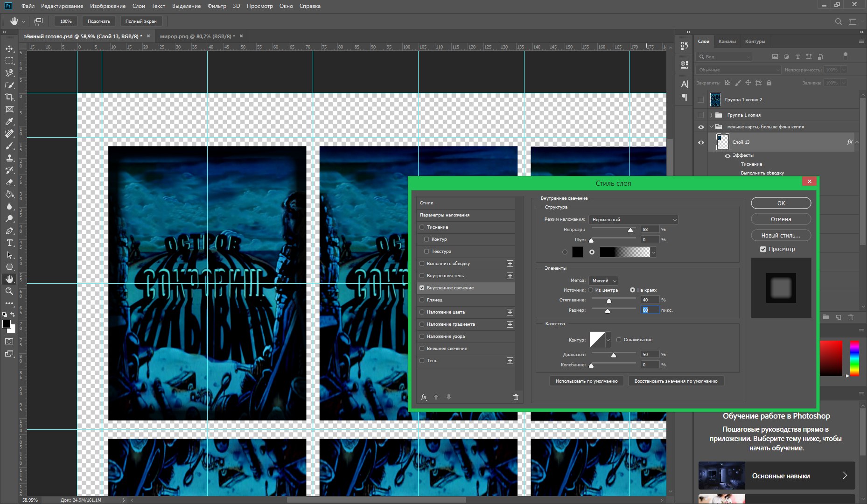
Task: Click the Размер value input field
Action: click(650, 310)
